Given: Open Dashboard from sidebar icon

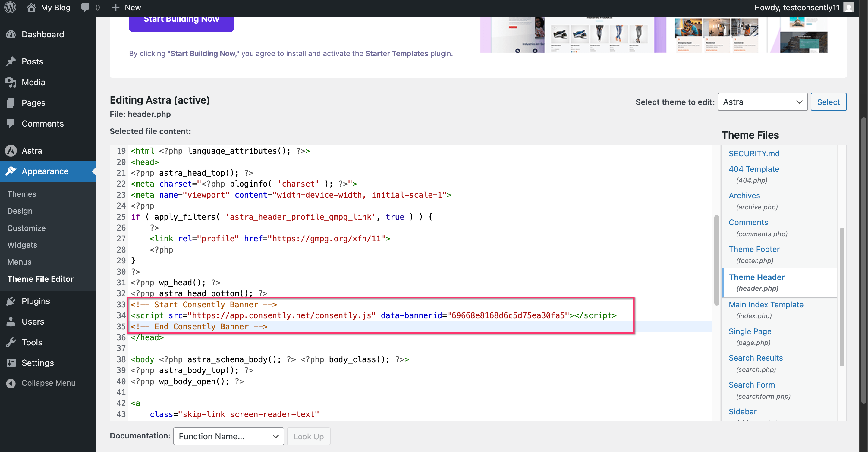Looking at the screenshot, I should coord(11,34).
